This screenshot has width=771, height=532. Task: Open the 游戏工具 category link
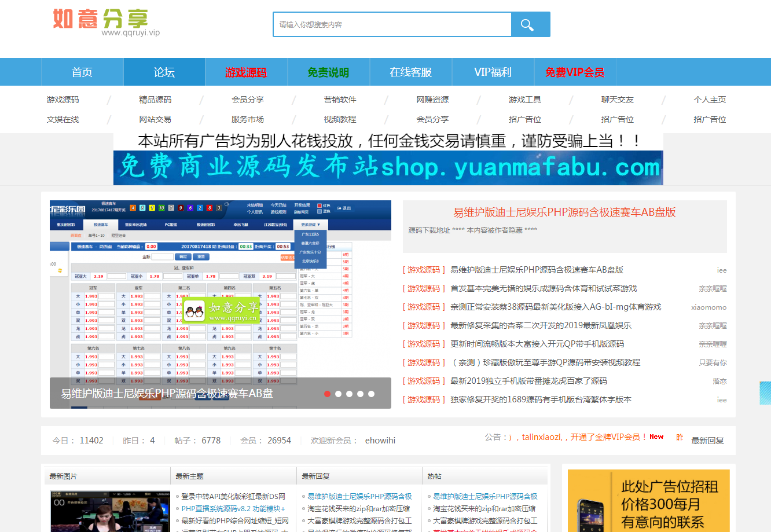[524, 100]
